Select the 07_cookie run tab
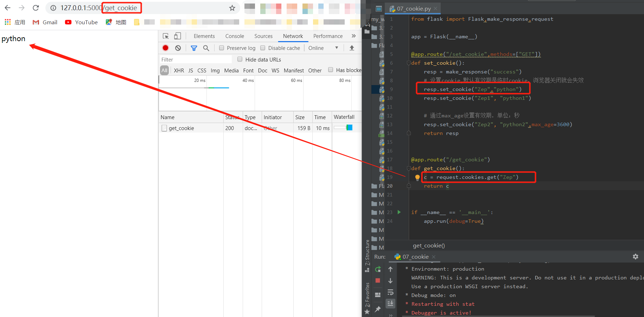Screen dimensions: 644x317 415,257
